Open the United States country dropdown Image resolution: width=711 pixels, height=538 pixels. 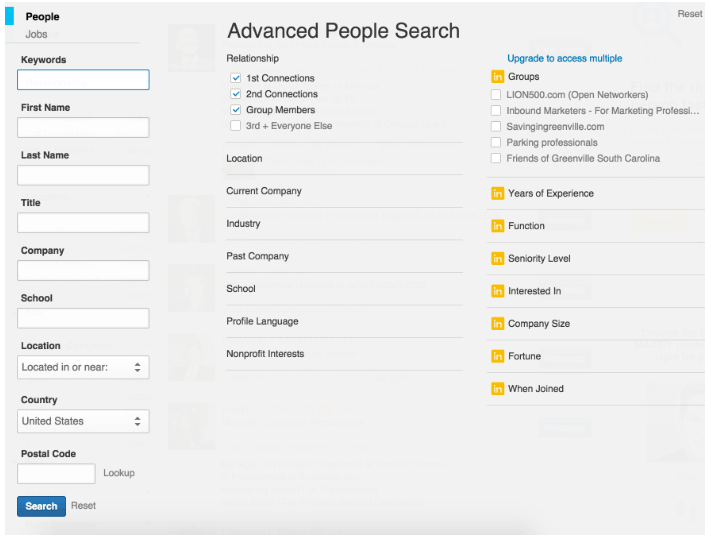coord(83,421)
